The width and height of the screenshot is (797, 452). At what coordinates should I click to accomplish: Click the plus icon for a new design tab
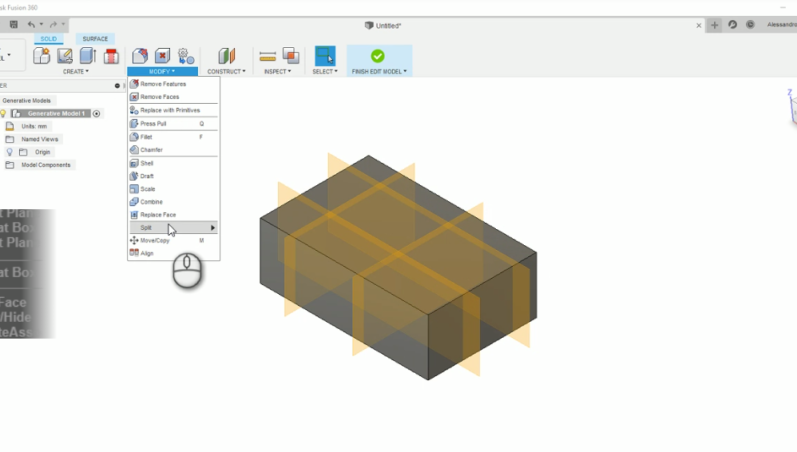[714, 25]
